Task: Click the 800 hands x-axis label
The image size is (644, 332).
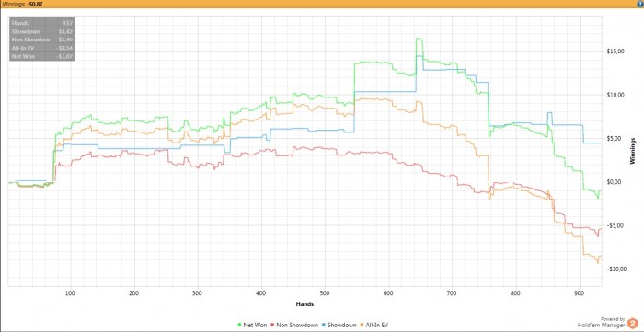Action: click(515, 293)
